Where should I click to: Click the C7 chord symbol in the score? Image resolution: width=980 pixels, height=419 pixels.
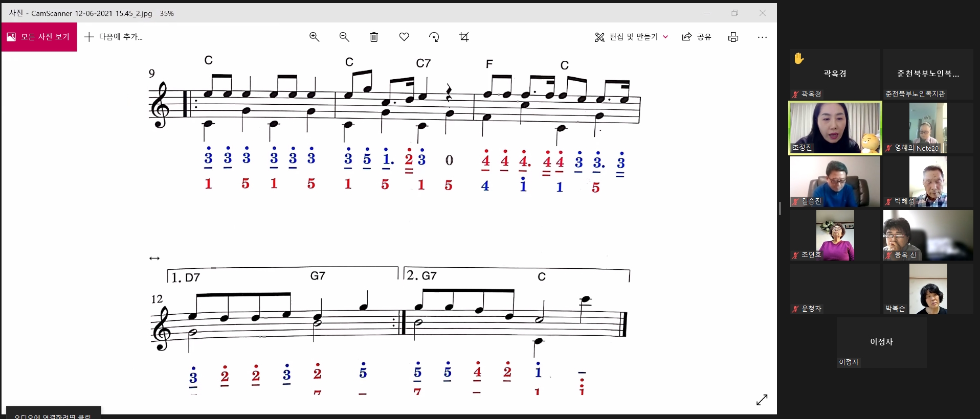424,63
